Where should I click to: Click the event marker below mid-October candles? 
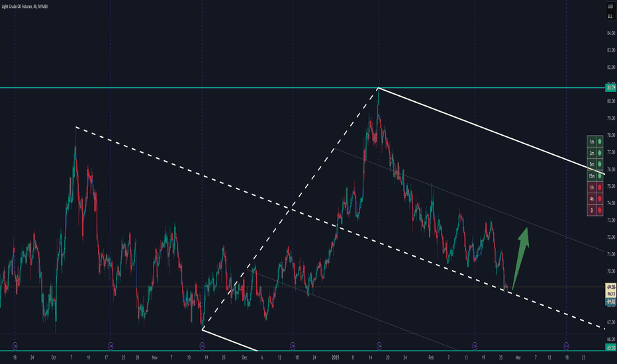click(x=111, y=346)
